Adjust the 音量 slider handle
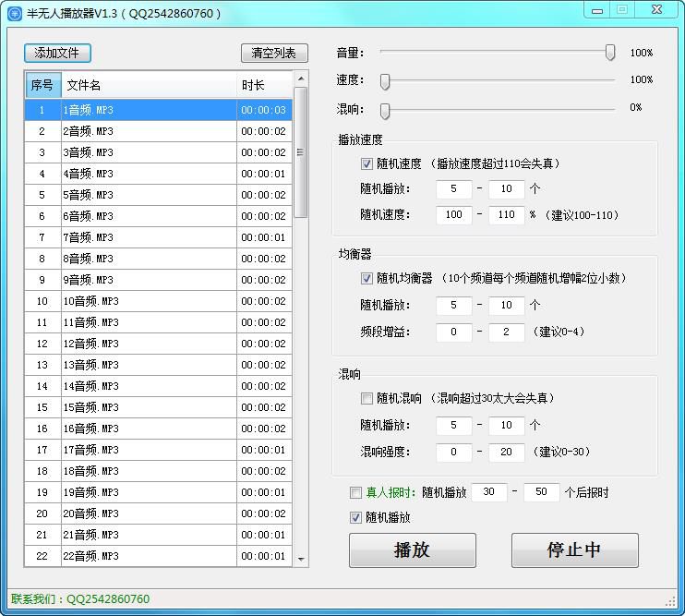The height and width of the screenshot is (616, 685). (610, 53)
